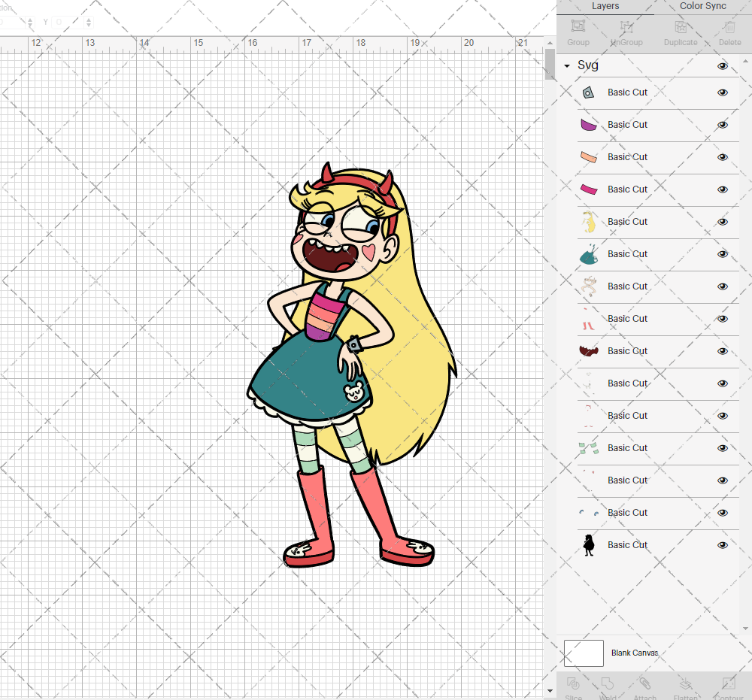Toggle eye for dark maroon mouth layer
This screenshot has height=700, width=752.
722,351
